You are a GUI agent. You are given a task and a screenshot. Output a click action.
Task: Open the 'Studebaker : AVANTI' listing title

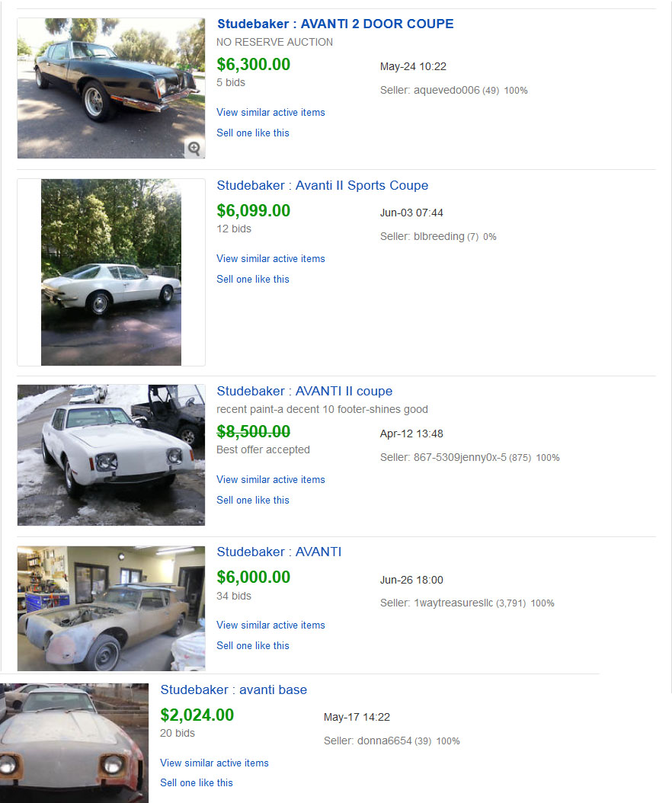click(x=279, y=552)
